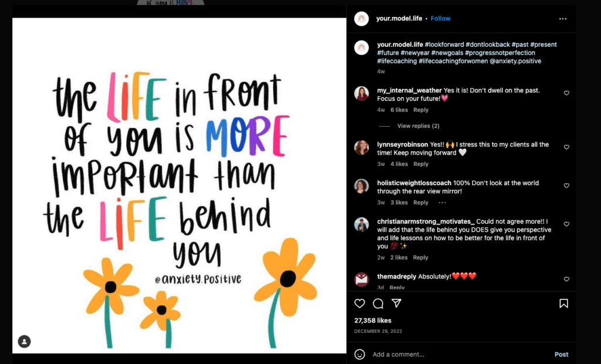Share the post using the paper plane icon
Image resolution: width=601 pixels, height=364 pixels.
398,303
